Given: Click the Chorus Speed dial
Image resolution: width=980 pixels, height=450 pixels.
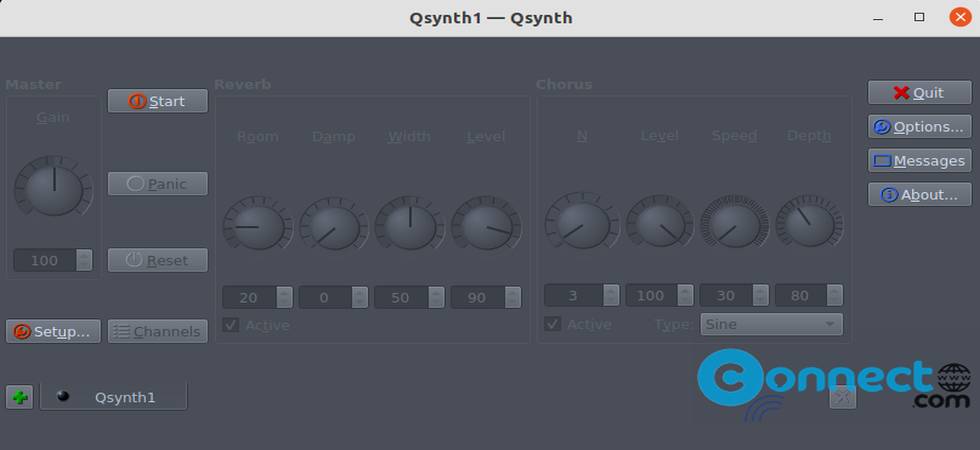Looking at the screenshot, I should (x=734, y=221).
